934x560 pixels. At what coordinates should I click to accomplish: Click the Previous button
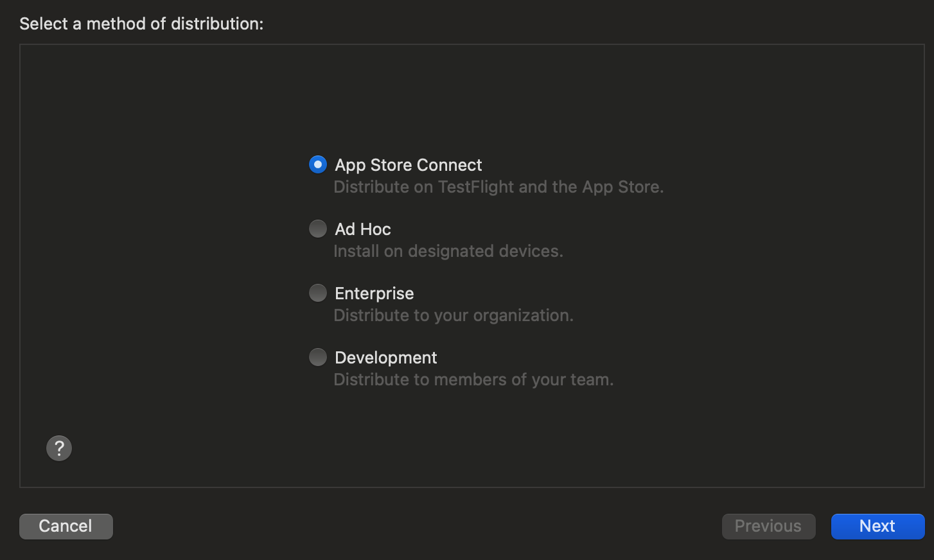pyautogui.click(x=769, y=526)
